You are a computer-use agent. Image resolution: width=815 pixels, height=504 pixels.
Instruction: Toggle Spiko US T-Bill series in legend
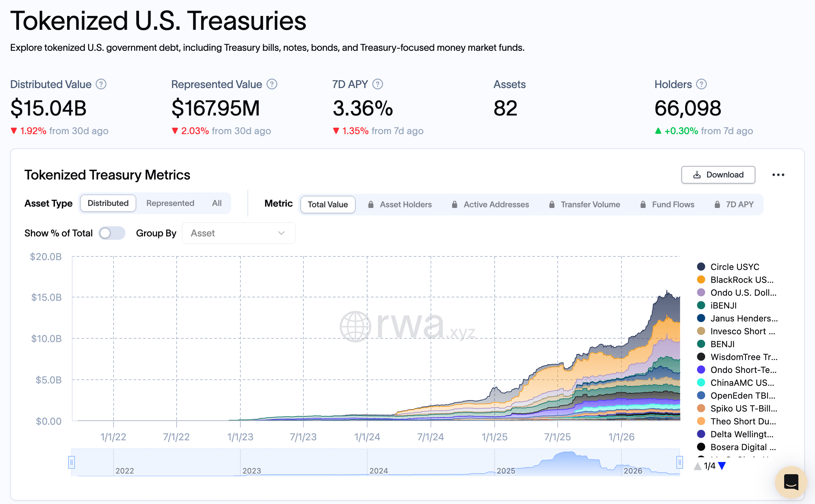[737, 408]
